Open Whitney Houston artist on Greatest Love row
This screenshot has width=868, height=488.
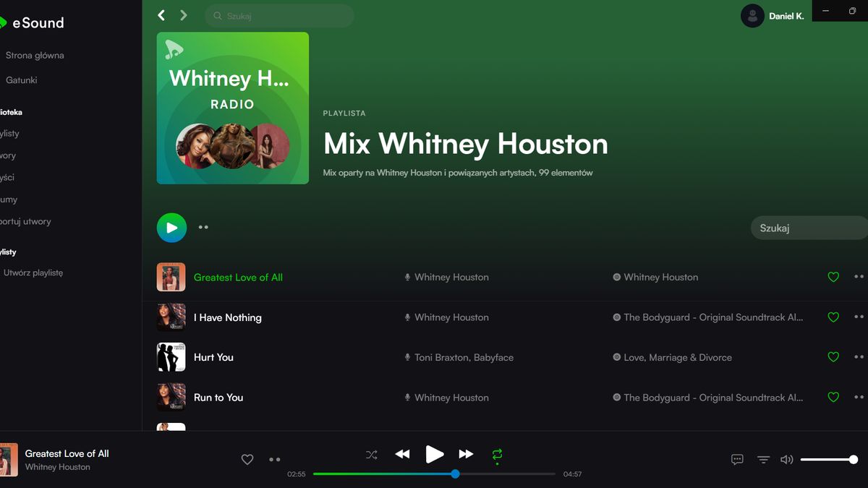451,278
